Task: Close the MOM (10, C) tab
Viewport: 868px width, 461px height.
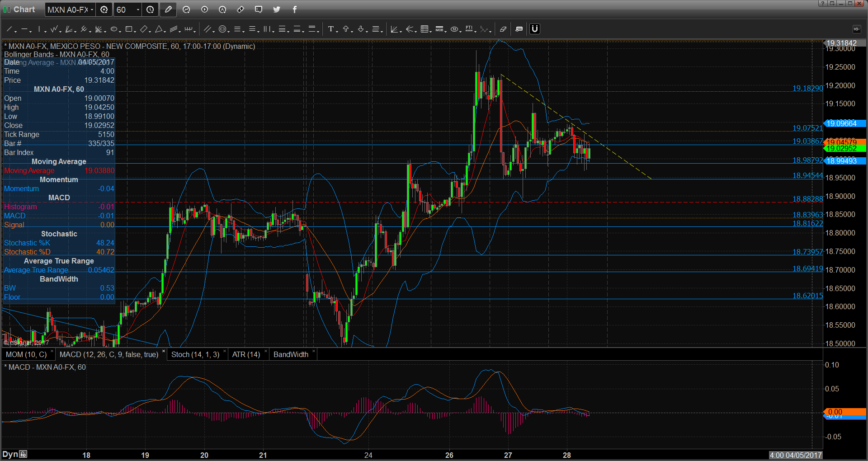Action: click(x=52, y=352)
